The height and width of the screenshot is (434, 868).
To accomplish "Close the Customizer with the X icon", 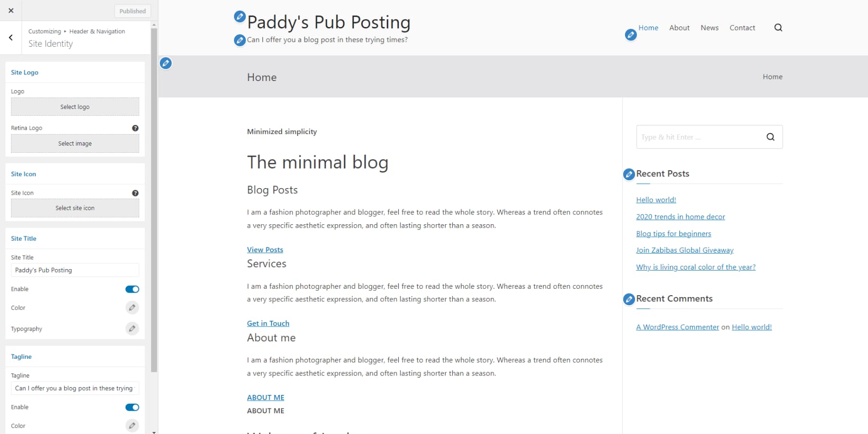I will coord(11,11).
